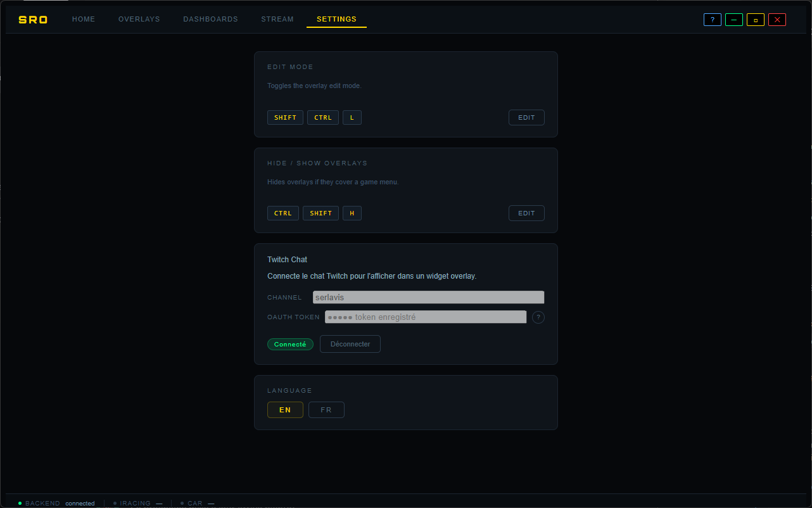Open the Stream tab
Screen dimensions: 812x508
tap(277, 20)
